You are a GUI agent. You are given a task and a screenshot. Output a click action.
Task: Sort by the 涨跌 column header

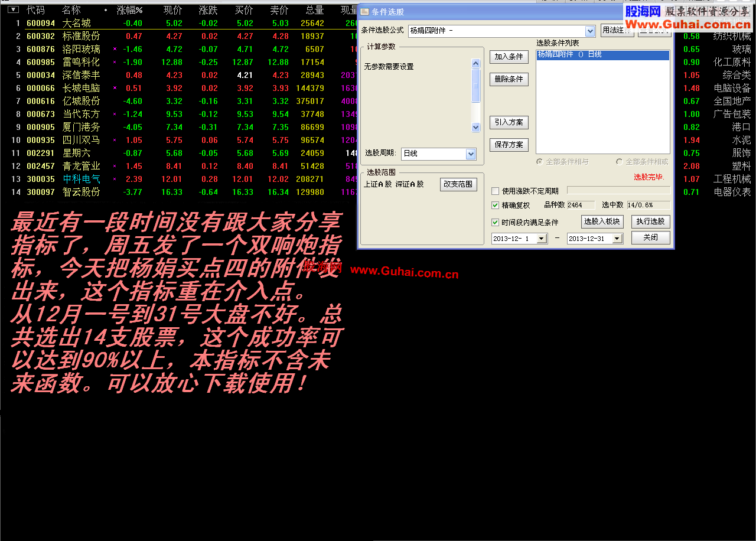tap(208, 10)
